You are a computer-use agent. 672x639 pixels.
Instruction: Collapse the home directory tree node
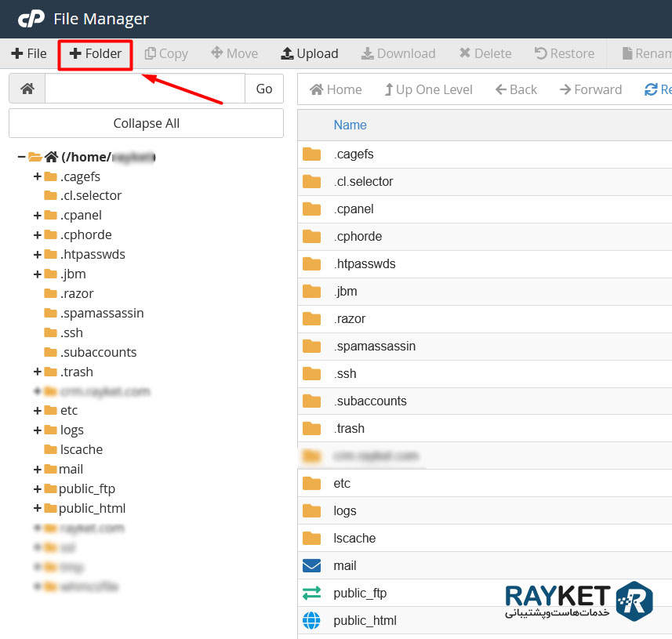21,156
